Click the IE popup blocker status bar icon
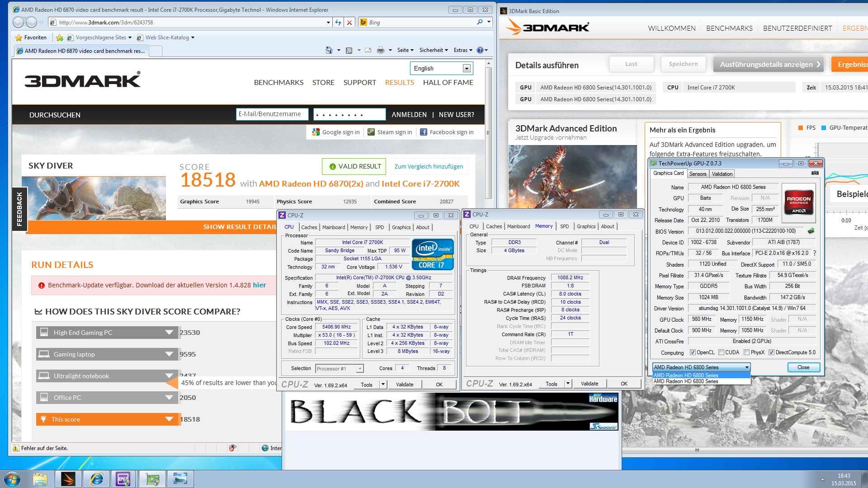The width and height of the screenshot is (868, 488). (232, 448)
